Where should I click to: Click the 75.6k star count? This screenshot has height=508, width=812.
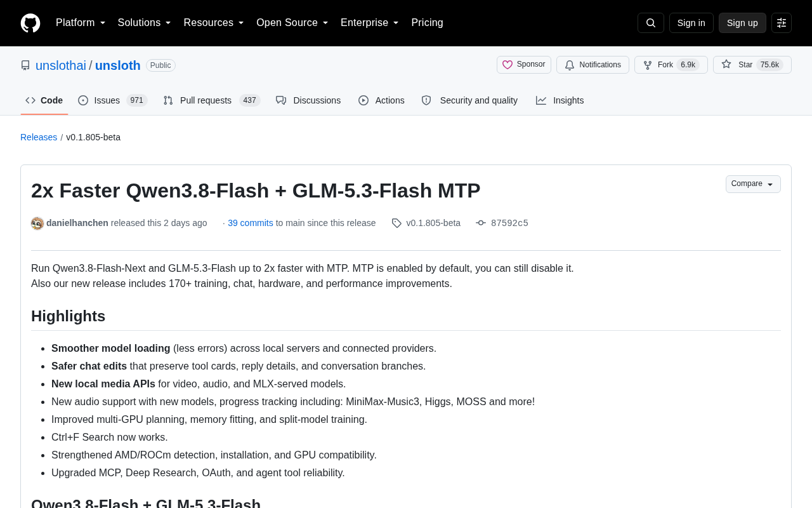(x=769, y=65)
